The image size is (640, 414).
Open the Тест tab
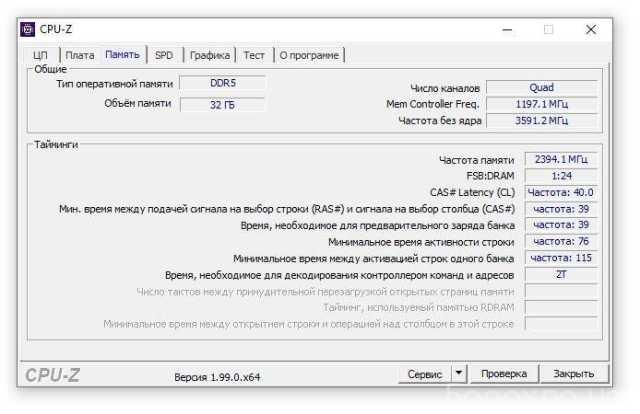(x=254, y=55)
